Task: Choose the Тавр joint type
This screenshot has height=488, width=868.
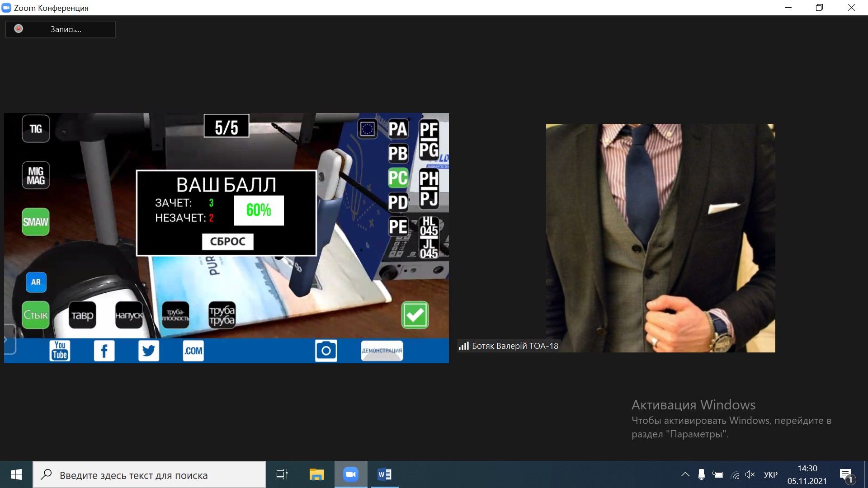Action: pyautogui.click(x=82, y=315)
